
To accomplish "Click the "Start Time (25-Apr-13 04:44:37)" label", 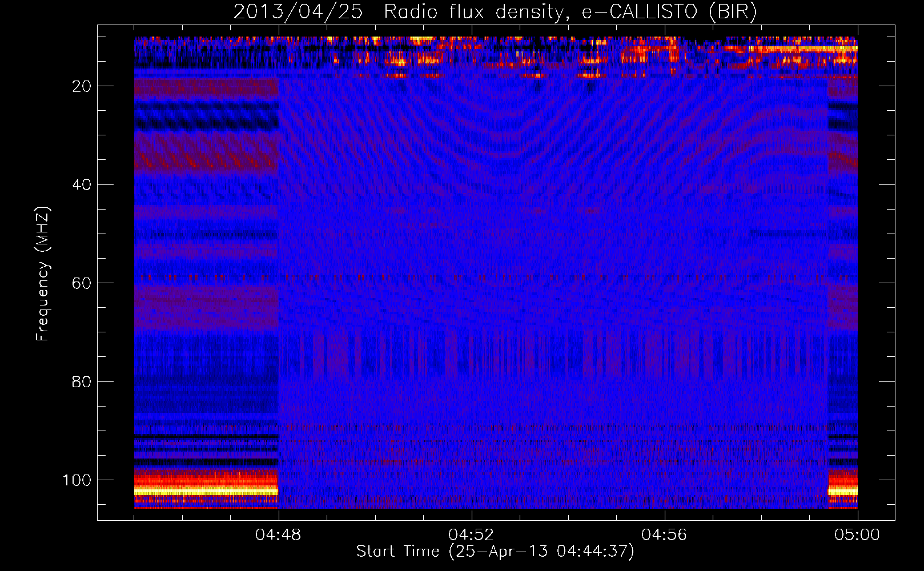I will [x=495, y=552].
